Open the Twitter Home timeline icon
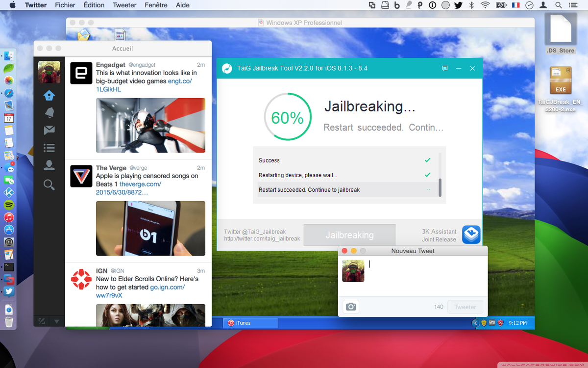The image size is (588, 368). tap(49, 95)
